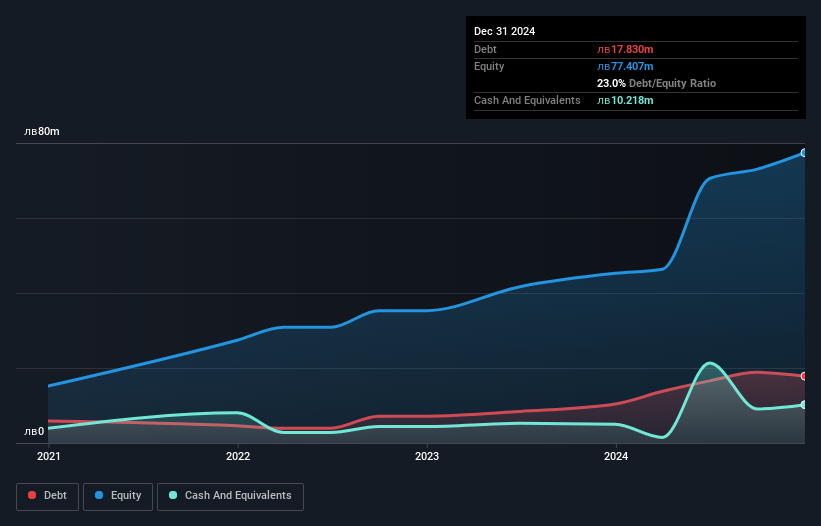This screenshot has height=526, width=821.
Task: Toggle the Equity legend button
Action: 118,496
